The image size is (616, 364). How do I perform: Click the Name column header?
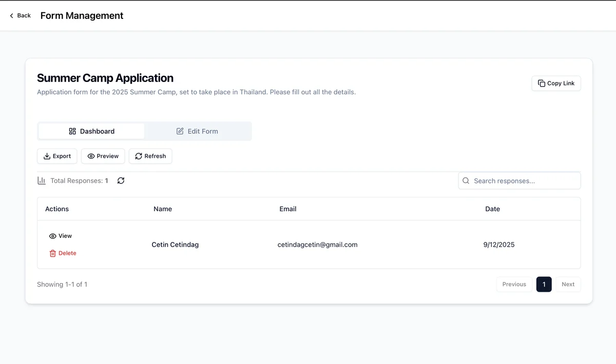tap(163, 209)
